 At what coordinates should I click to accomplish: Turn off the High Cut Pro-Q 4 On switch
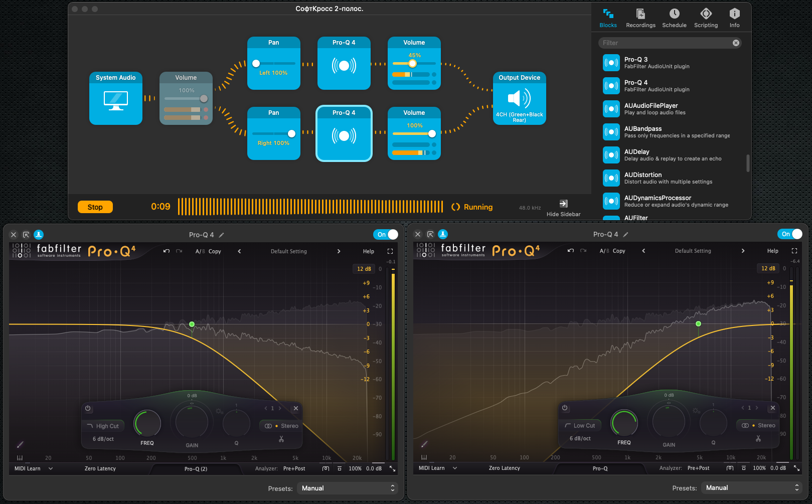386,234
